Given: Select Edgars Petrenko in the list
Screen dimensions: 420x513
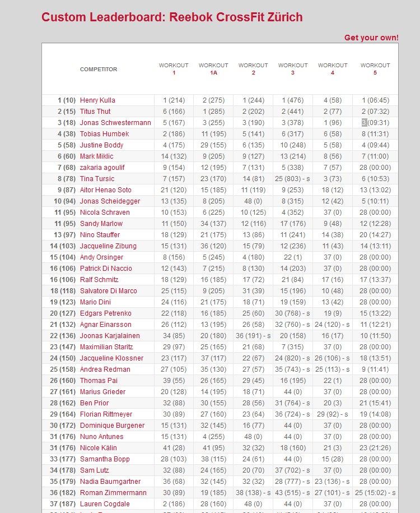Looking at the screenshot, I should click(106, 313).
